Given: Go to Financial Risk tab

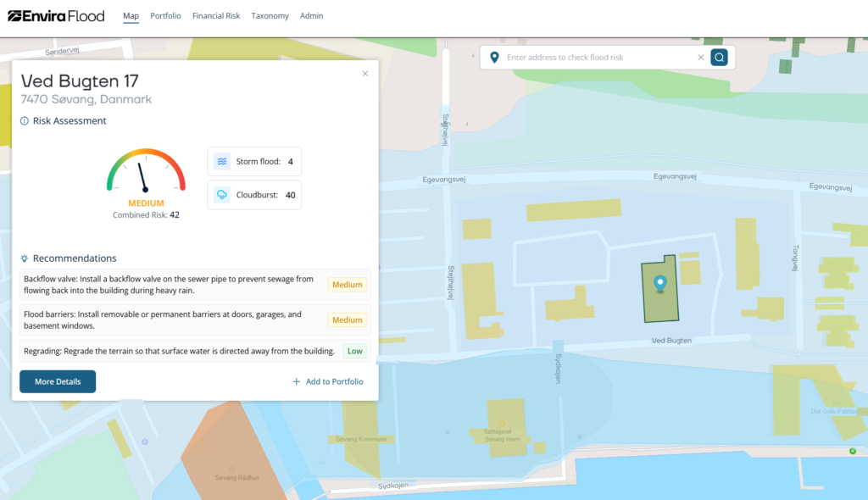Looking at the screenshot, I should (x=216, y=16).
